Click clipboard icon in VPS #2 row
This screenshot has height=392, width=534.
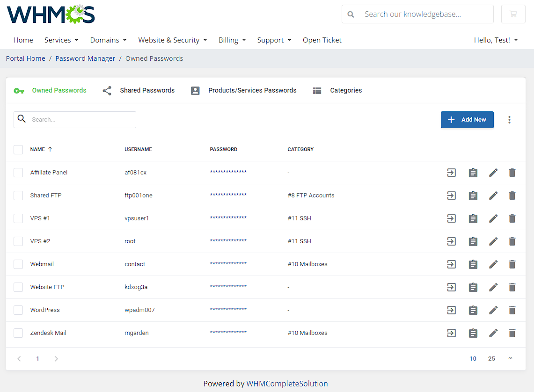(x=473, y=241)
